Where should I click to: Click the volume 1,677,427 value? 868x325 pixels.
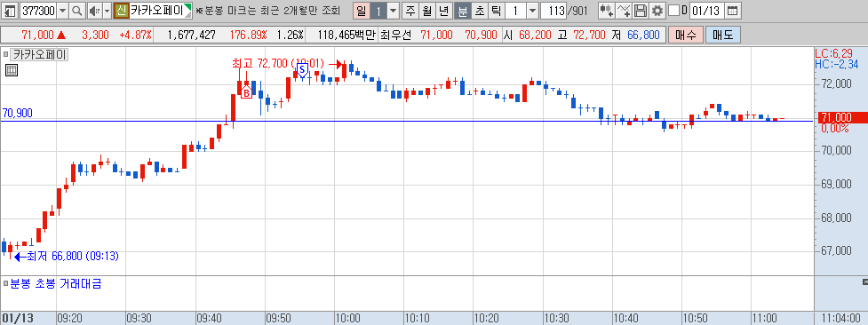(192, 35)
